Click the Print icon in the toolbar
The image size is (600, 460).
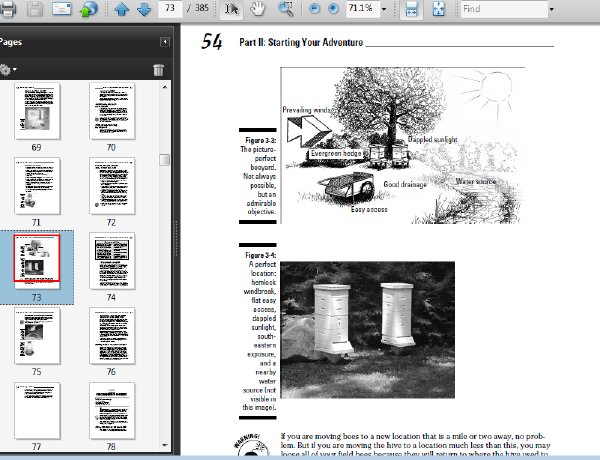pos(8,8)
